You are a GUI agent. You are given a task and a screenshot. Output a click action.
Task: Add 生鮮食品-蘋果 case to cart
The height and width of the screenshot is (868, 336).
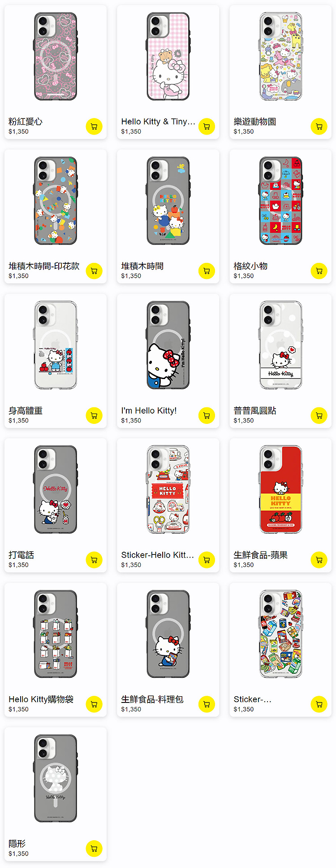319,560
